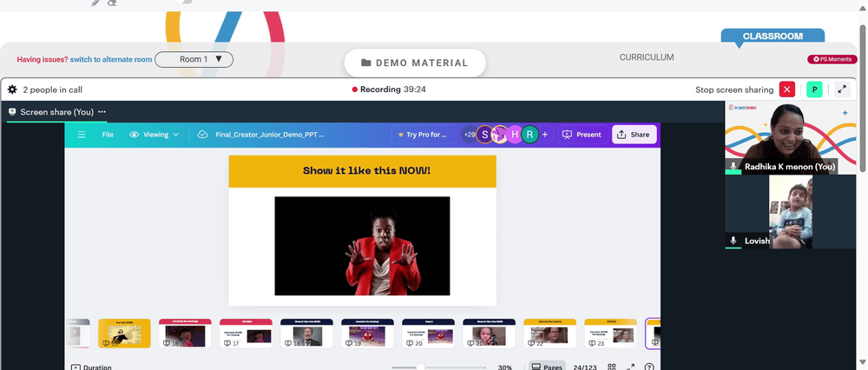Select slide thumbnail 22
This screenshot has width=868, height=370.
pos(549,333)
